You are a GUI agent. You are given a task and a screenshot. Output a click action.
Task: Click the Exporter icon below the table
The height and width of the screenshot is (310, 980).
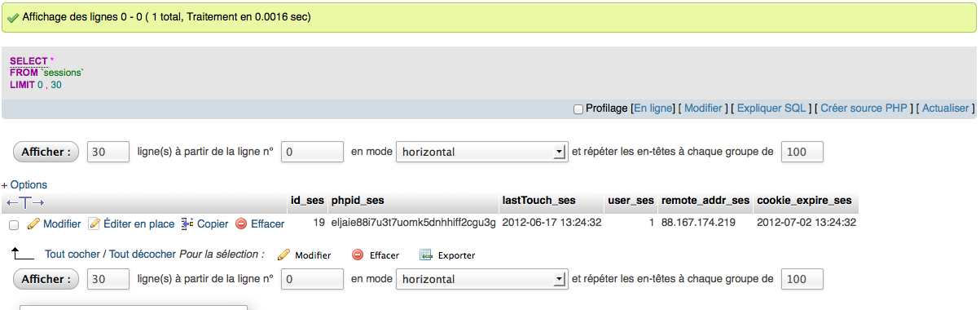(425, 255)
